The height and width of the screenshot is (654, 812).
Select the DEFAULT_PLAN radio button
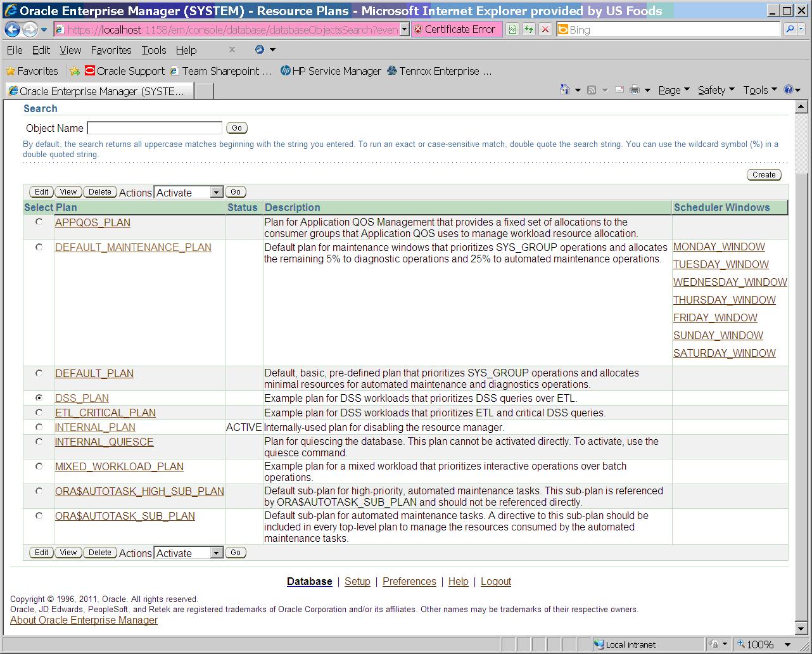click(39, 373)
